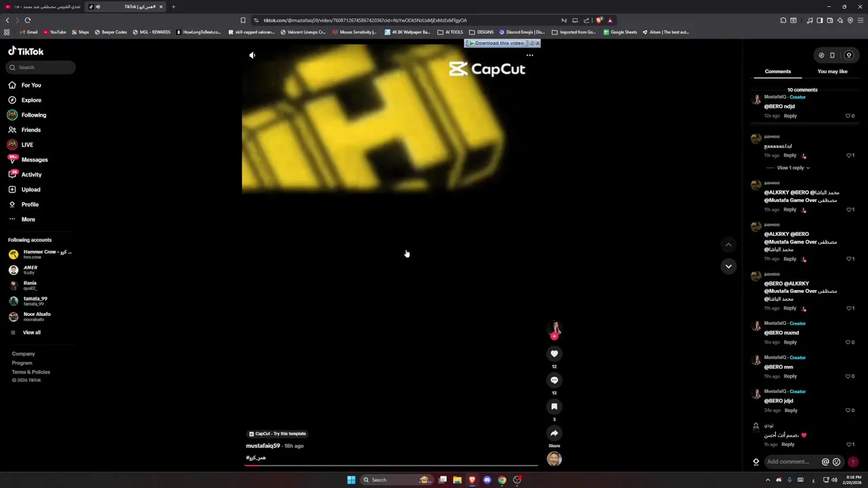Viewport: 868px width, 488px height.
Task: Click the video progress bar
Action: pyautogui.click(x=391, y=466)
